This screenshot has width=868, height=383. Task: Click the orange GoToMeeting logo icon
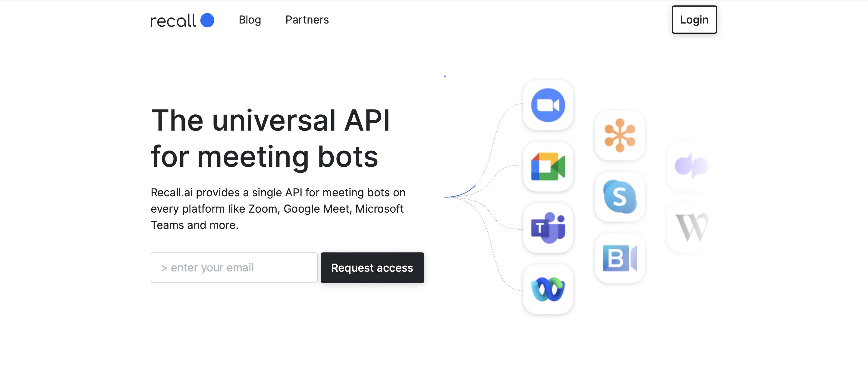click(x=620, y=135)
